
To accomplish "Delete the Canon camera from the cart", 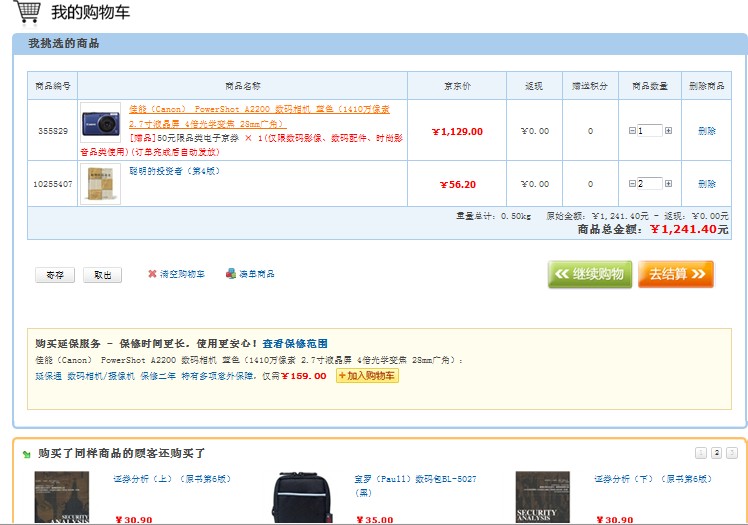I will click(706, 131).
